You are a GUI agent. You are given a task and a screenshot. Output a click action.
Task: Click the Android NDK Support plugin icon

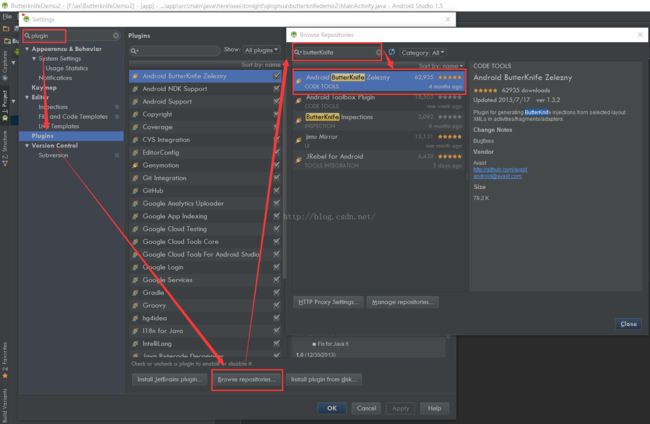click(x=135, y=89)
